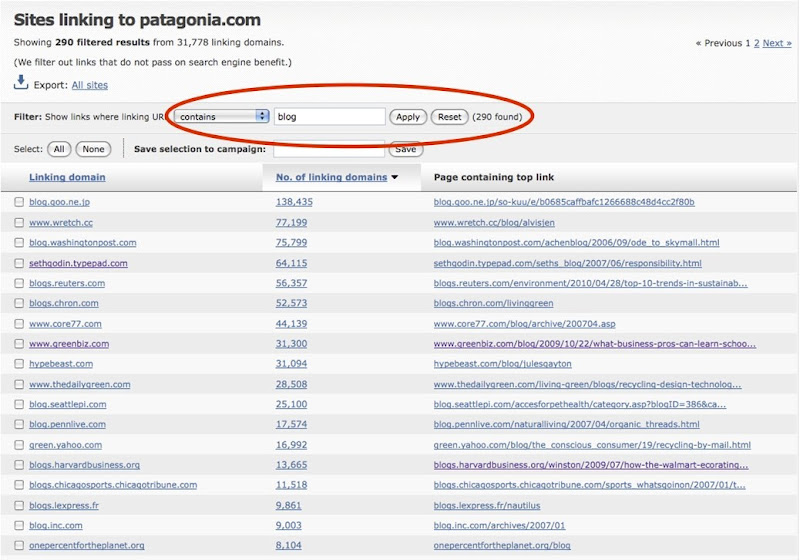This screenshot has width=800, height=560.
Task: Tick the hypebeast.com checkbox
Action: point(19,364)
